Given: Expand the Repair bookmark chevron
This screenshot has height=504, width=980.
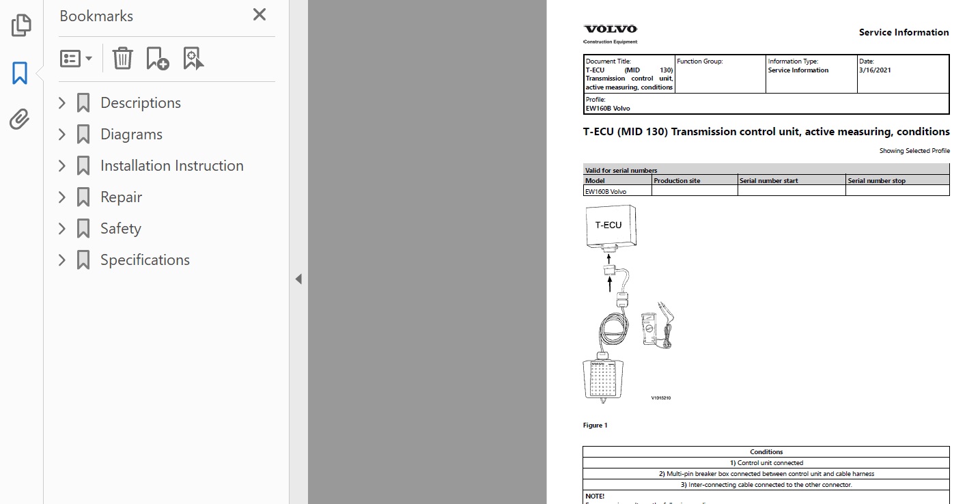Looking at the screenshot, I should [62, 197].
